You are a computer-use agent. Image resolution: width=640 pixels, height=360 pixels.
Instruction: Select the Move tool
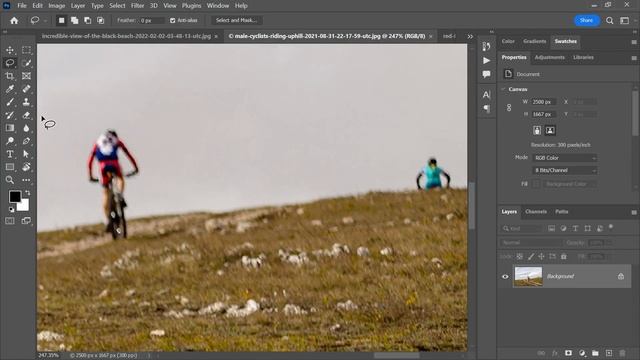pos(10,50)
